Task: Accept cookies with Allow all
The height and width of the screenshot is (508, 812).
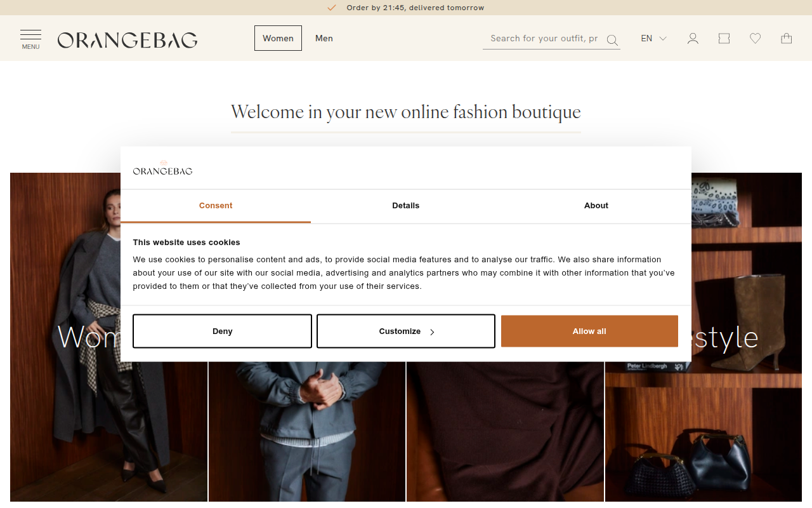Action: [589, 331]
